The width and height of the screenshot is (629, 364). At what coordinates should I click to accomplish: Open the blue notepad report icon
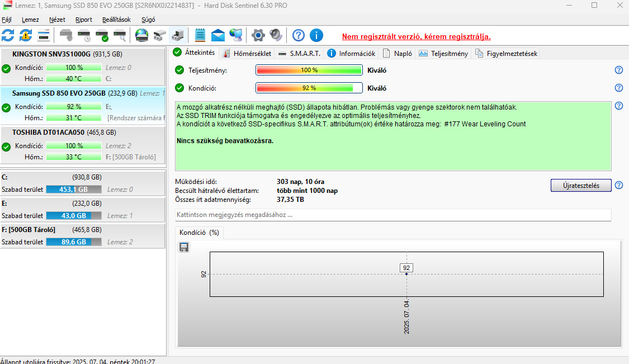(200, 35)
